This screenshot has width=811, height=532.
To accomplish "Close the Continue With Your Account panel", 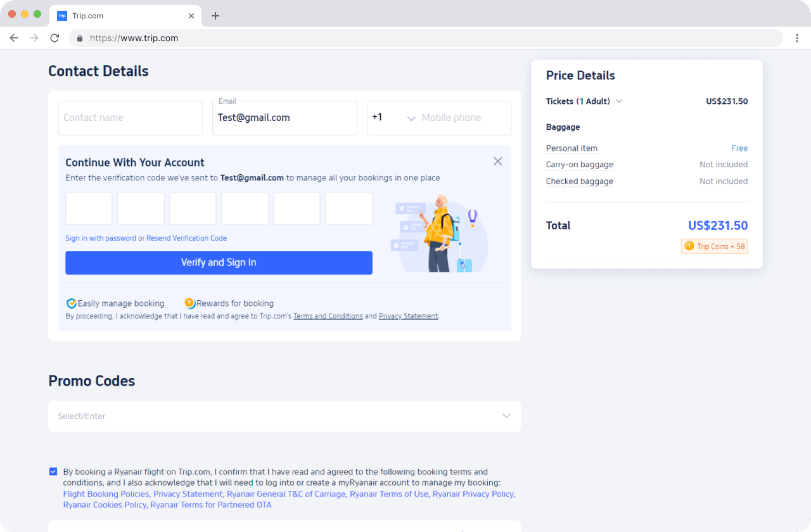I will (498, 161).
